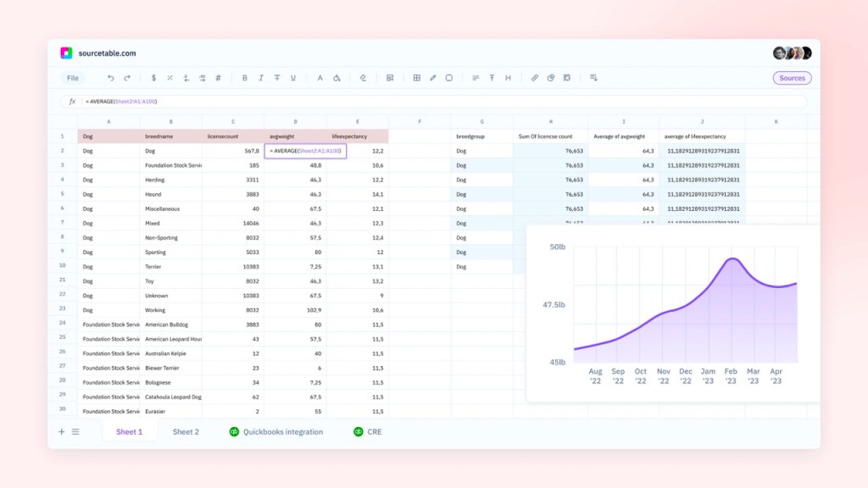Open the cell borders grid icon
This screenshot has width=868, height=488.
tap(417, 78)
